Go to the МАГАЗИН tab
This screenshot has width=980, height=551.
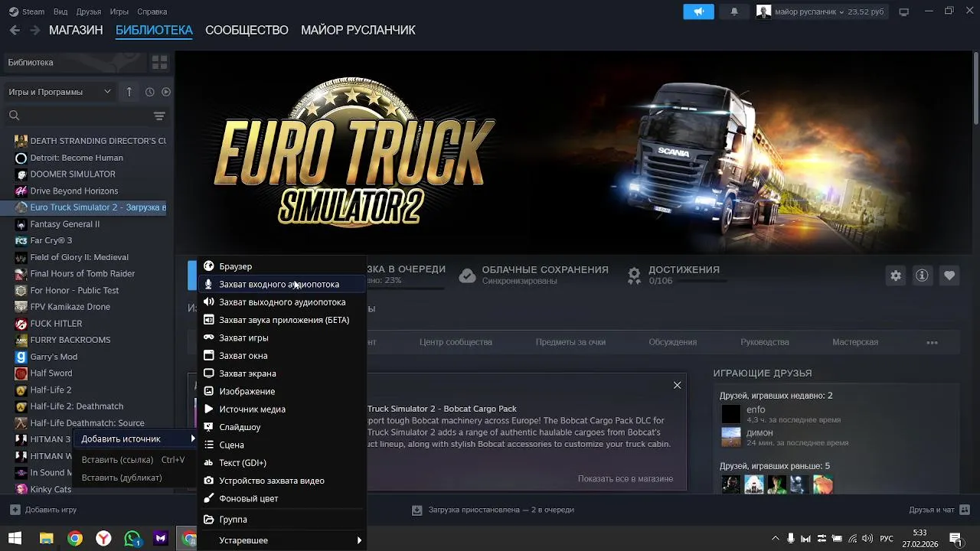[x=76, y=30]
